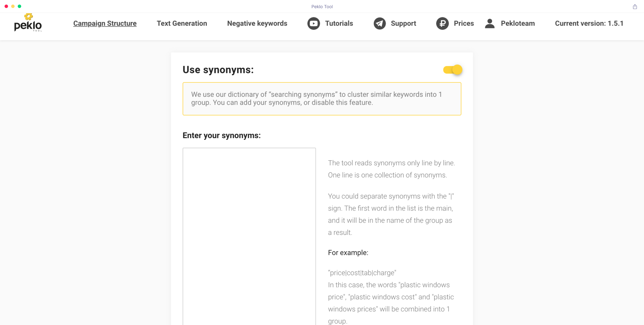Open the Support text link
The height and width of the screenshot is (325, 644).
[x=403, y=24]
